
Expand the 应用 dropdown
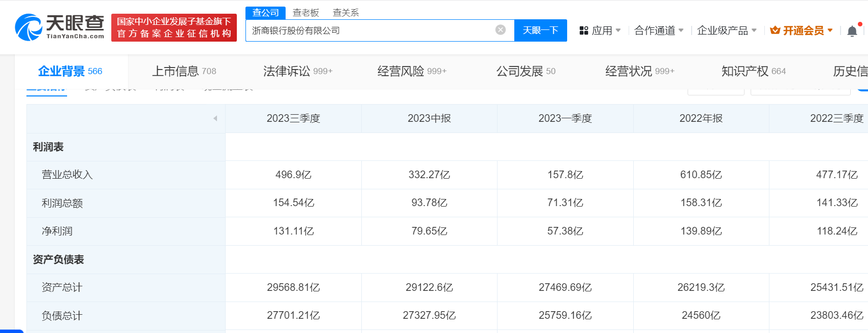click(606, 31)
